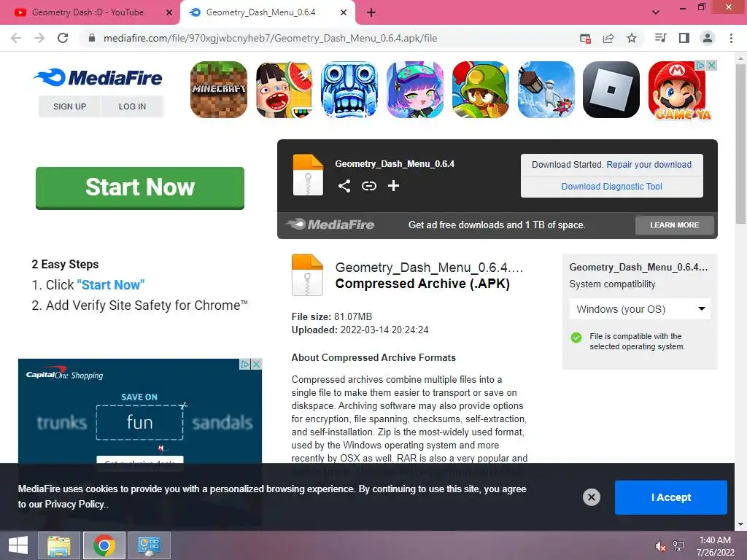The height and width of the screenshot is (560, 747).
Task: Open Chrome three-dot menu
Action: point(731,38)
